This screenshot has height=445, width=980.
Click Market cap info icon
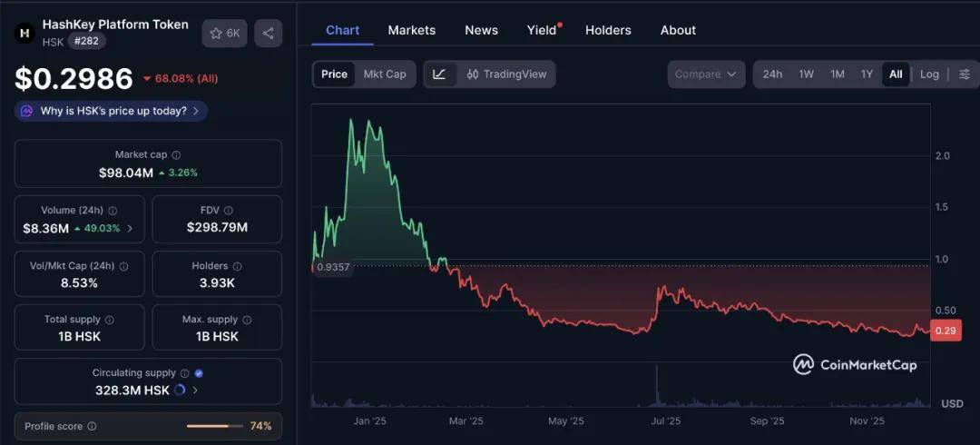(x=176, y=155)
